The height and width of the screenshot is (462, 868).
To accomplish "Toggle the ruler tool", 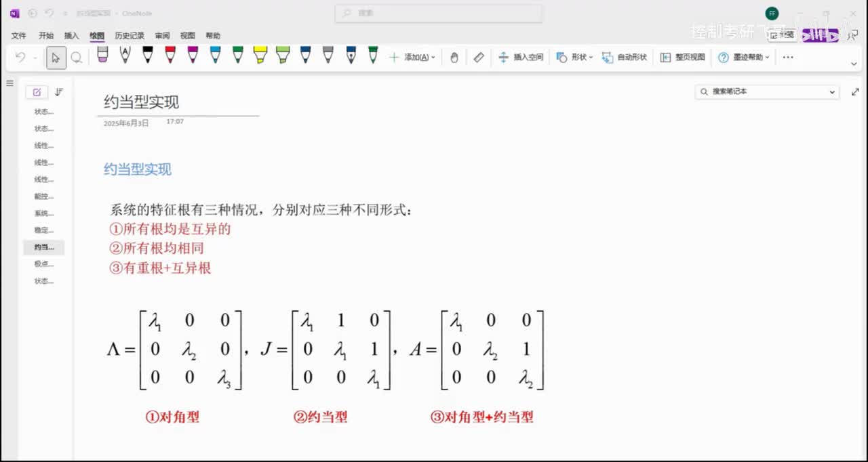I will (479, 58).
